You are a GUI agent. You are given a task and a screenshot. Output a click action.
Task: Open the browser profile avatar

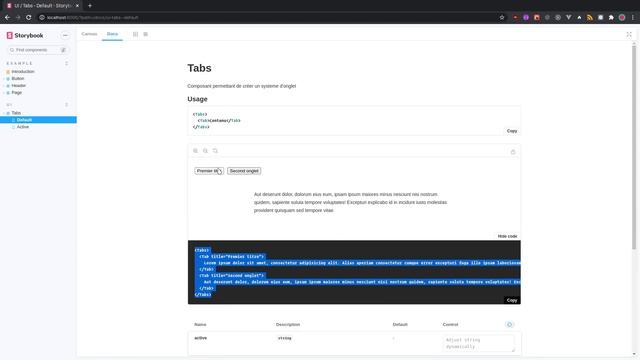622,18
